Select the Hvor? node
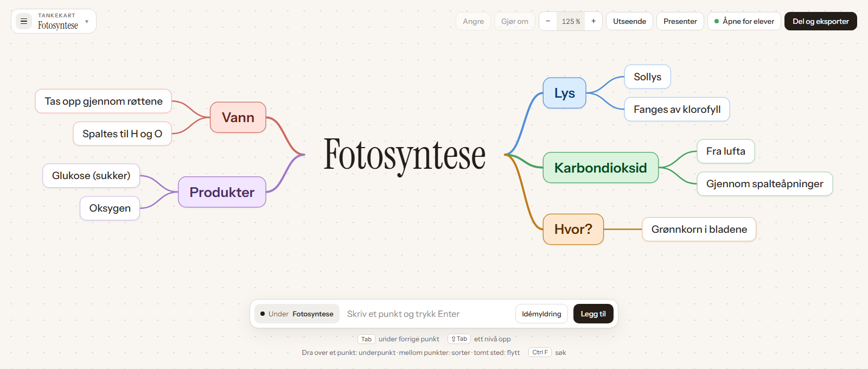The image size is (868, 369). click(573, 229)
